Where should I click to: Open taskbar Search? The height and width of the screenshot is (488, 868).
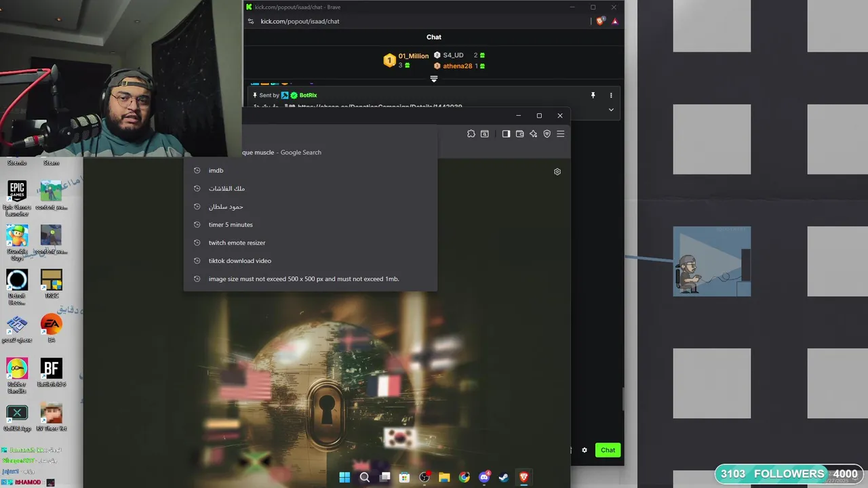tap(364, 477)
